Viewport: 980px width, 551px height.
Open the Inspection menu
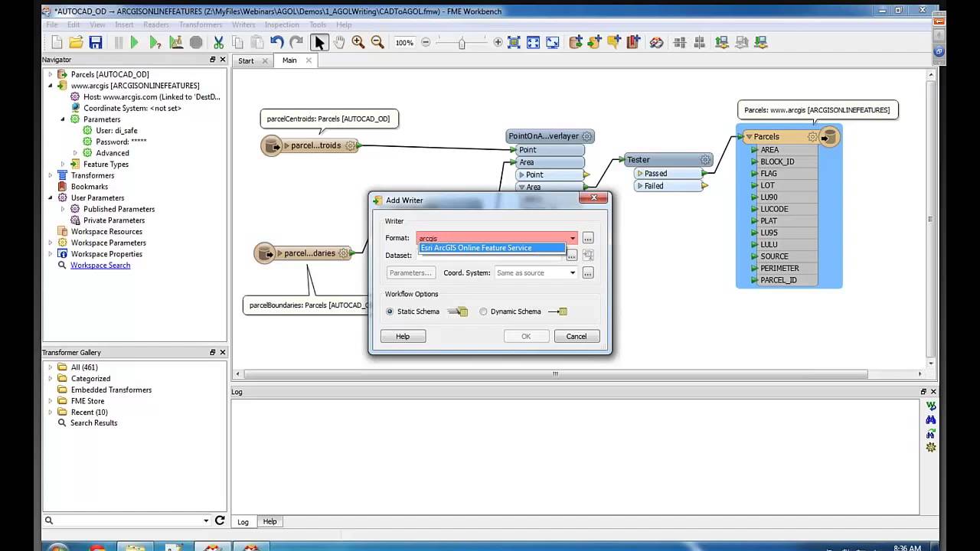pos(282,24)
